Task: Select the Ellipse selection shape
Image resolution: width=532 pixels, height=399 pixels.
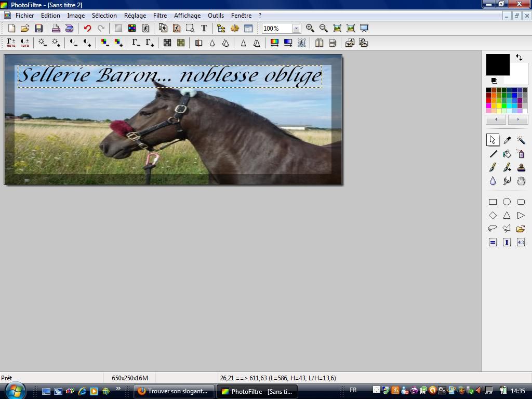Action: 507,202
